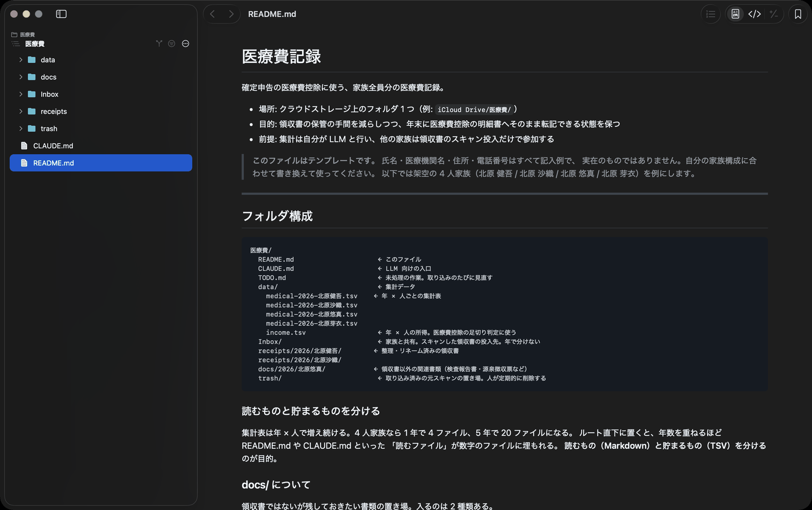Click the blockquote template notice text
This screenshot has width=812, height=510.
pos(505,167)
